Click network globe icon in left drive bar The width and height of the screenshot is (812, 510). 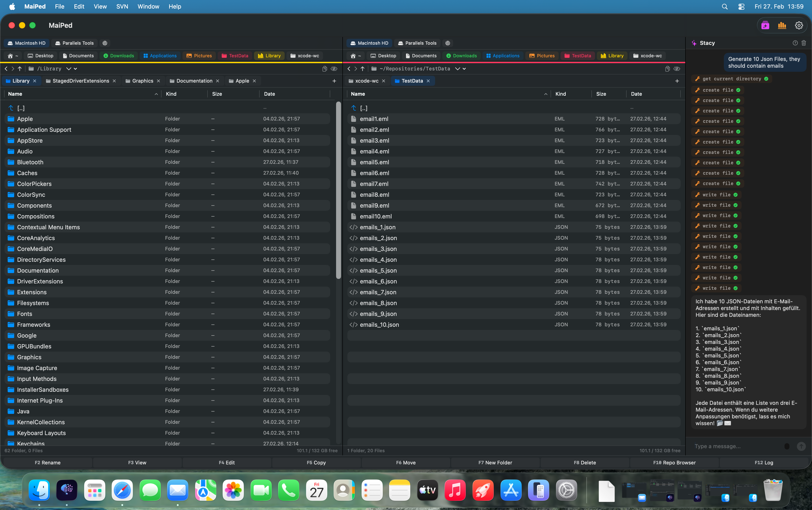105,43
